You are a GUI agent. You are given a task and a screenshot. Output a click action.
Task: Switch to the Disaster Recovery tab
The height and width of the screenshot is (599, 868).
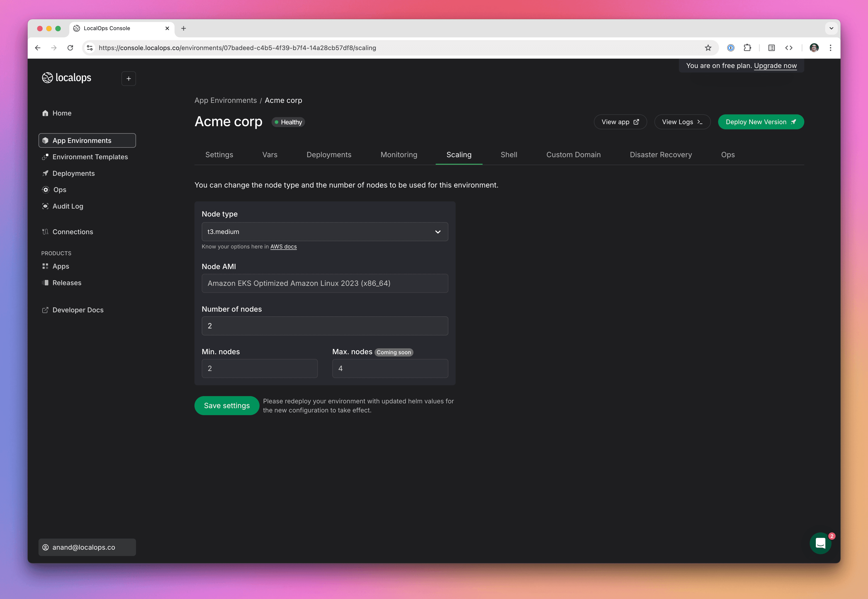click(x=660, y=155)
